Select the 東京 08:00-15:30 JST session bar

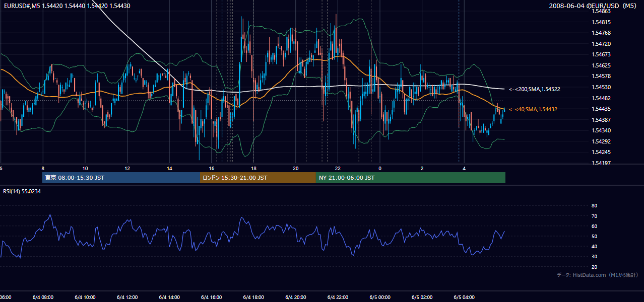tap(121, 178)
